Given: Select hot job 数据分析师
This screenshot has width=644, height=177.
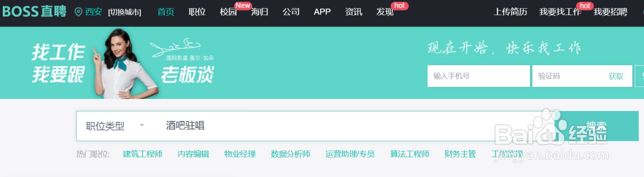Looking at the screenshot, I should coord(291,154).
